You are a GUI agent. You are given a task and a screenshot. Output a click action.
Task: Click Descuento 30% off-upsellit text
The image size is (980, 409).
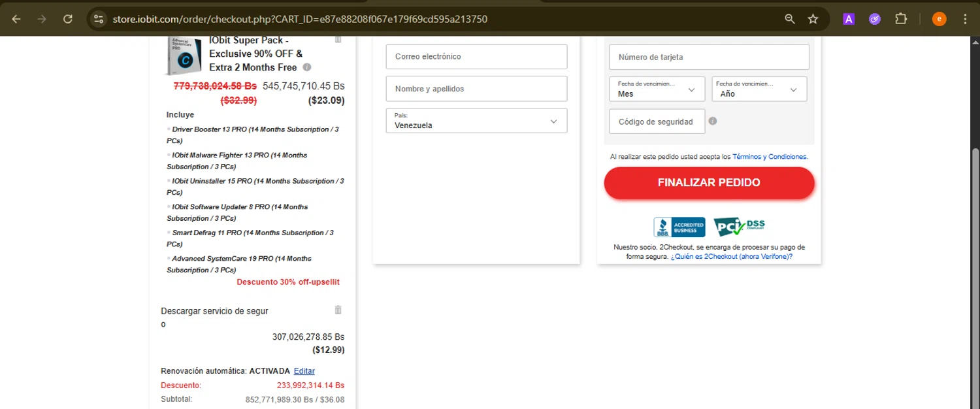288,282
